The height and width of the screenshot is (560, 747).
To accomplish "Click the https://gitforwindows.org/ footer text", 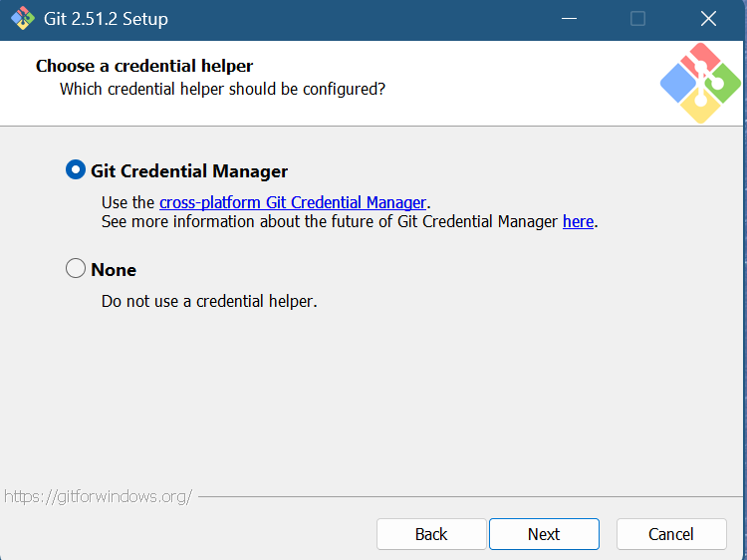I will (99, 496).
